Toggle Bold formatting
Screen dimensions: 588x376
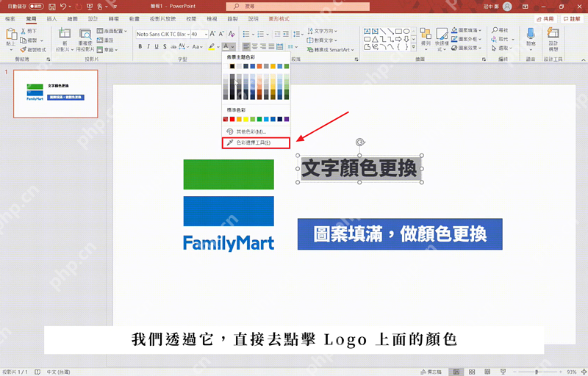(x=140, y=47)
